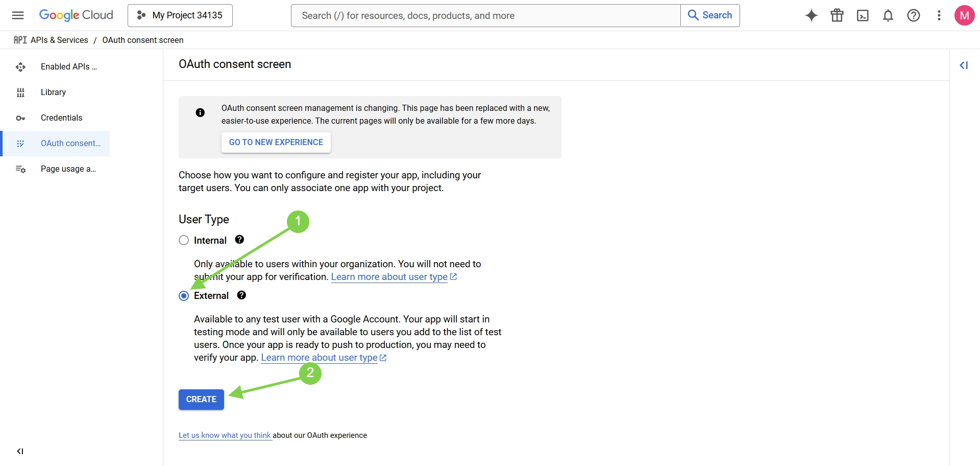This screenshot has height=466, width=980.
Task: Open Learn more link under Internal
Action: click(394, 277)
